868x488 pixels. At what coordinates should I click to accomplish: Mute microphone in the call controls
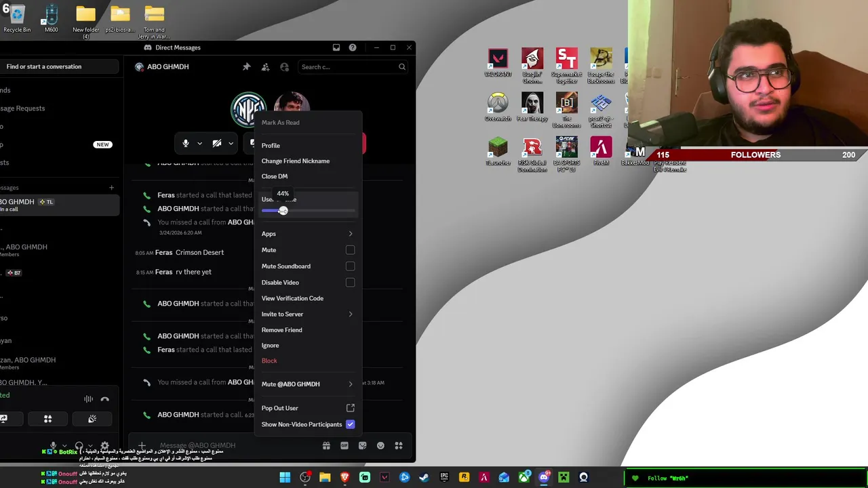185,144
